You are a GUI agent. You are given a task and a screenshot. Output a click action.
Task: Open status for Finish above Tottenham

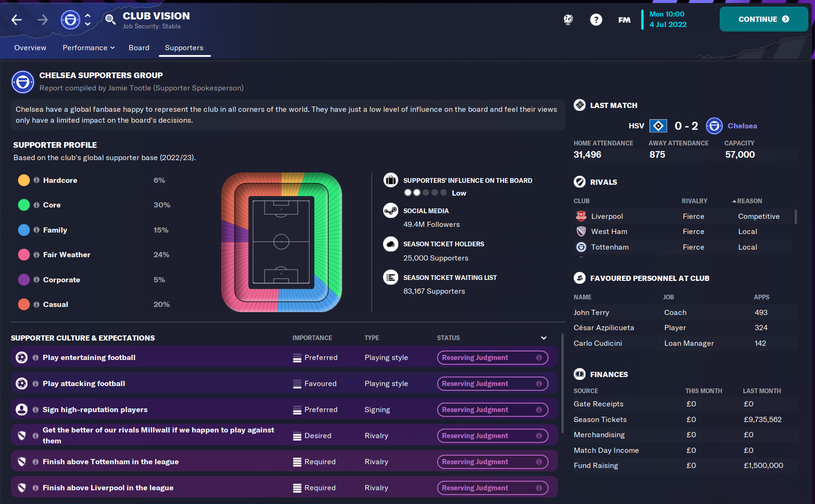(493, 462)
